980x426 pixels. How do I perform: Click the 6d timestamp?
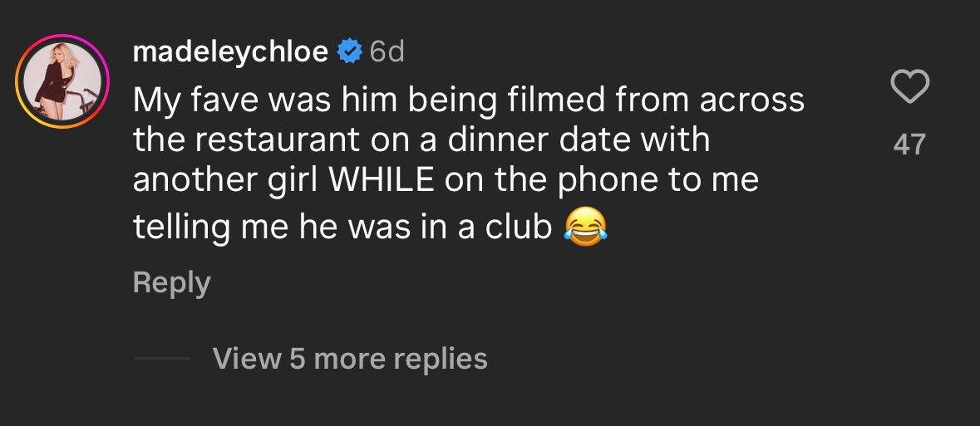(387, 52)
